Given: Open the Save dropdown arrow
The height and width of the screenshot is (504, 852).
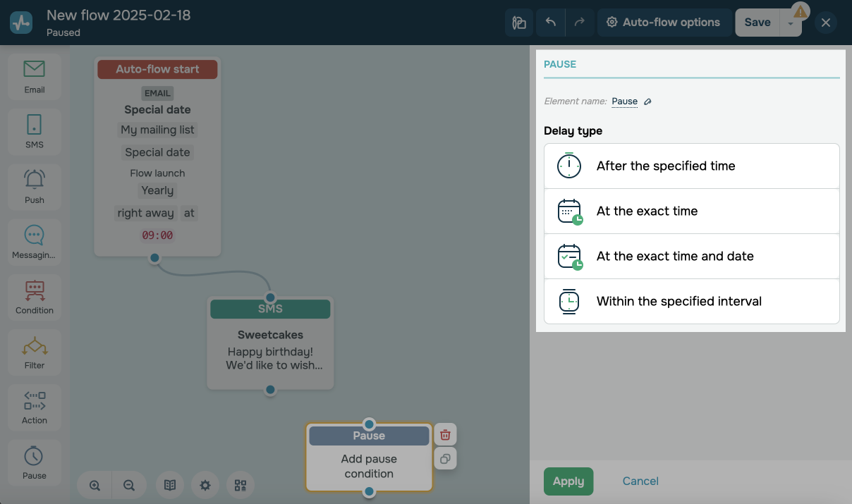Looking at the screenshot, I should point(791,23).
